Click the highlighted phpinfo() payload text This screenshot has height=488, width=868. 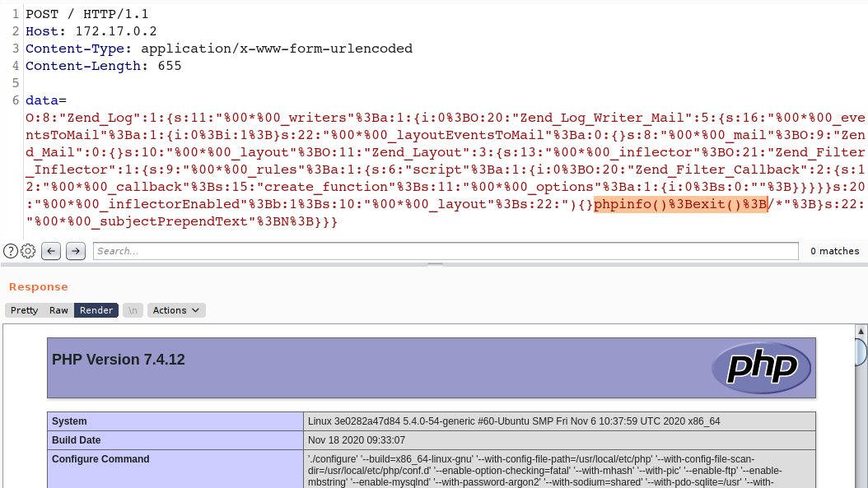click(680, 204)
